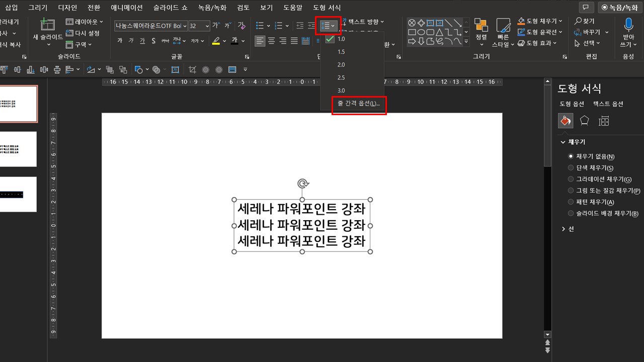Screen dimensions: 644x362
Task: Click decrease font size icon
Action: point(227,25)
